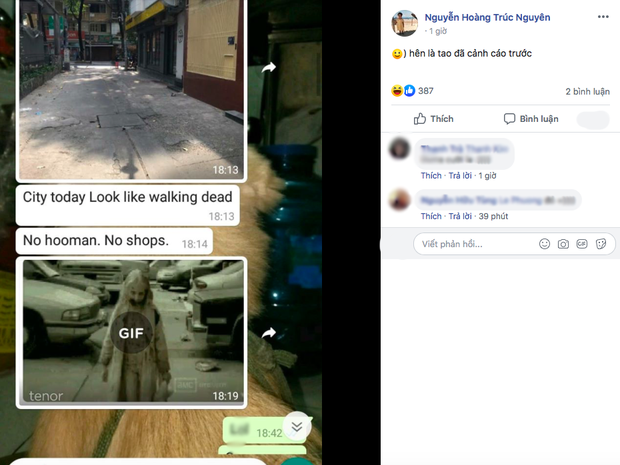Click the forward arrow beside the GIF message
The height and width of the screenshot is (465, 620).
click(x=269, y=333)
